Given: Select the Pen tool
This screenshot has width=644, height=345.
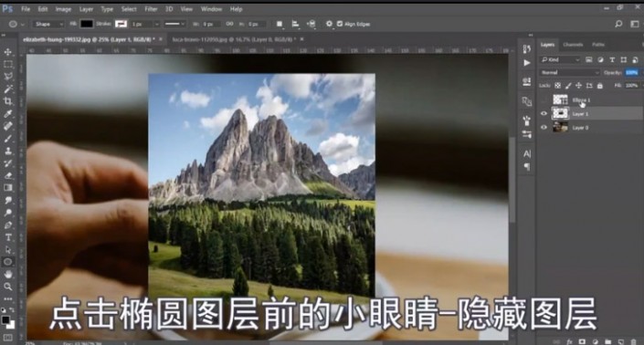Looking at the screenshot, I should tap(8, 225).
